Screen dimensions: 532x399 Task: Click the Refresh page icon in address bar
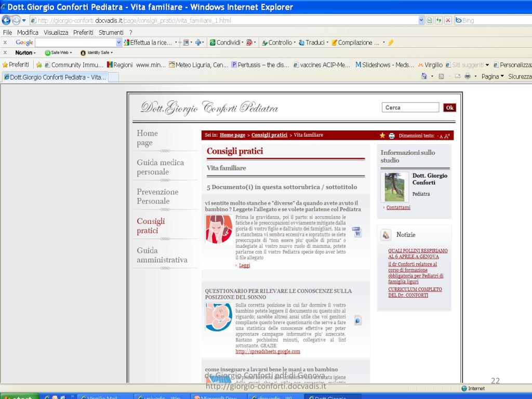tap(439, 20)
